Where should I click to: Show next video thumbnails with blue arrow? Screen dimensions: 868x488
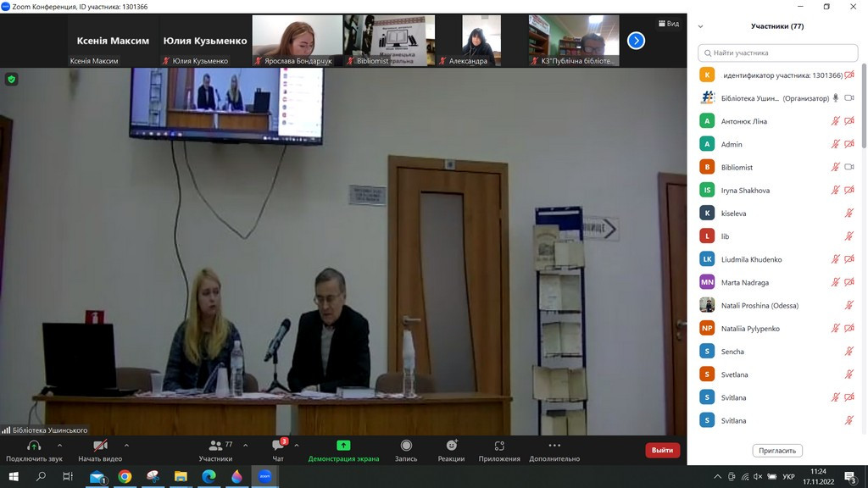coord(636,41)
